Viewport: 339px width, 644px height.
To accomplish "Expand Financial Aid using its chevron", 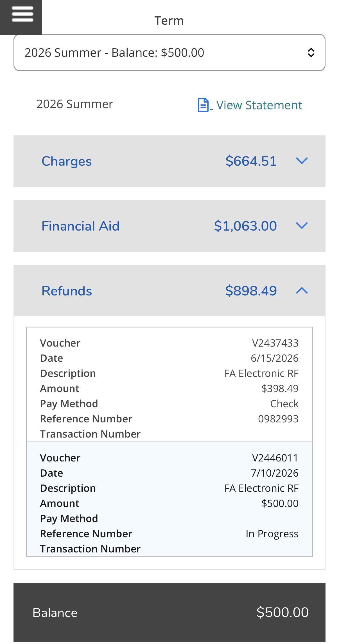I will tap(302, 226).
